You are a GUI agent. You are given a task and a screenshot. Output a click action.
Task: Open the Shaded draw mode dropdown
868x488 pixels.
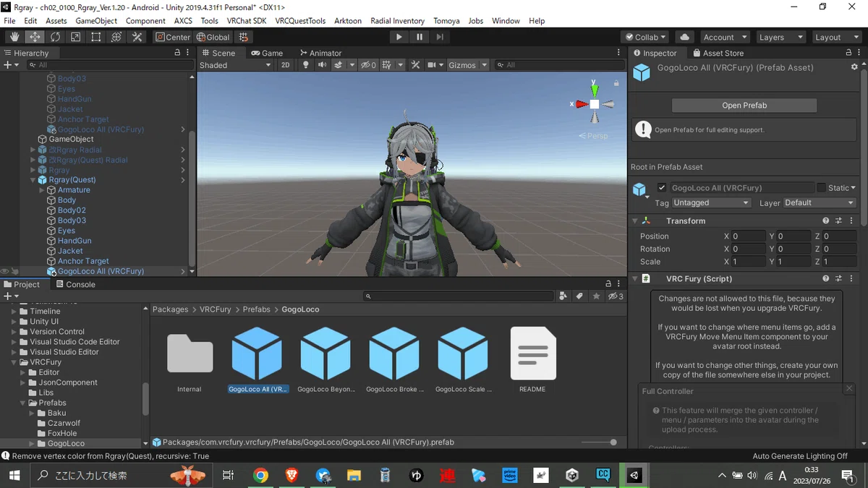point(236,65)
